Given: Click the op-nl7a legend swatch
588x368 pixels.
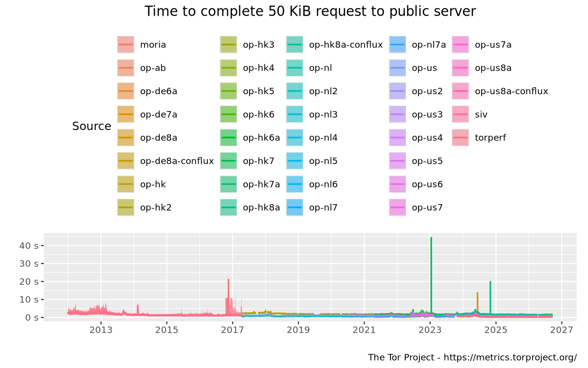Looking at the screenshot, I should [398, 45].
